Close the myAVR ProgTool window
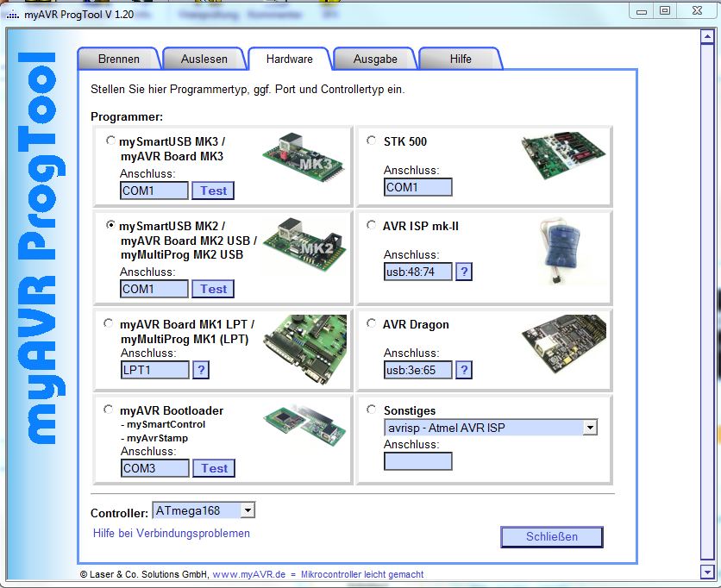The width and height of the screenshot is (721, 588). click(697, 11)
